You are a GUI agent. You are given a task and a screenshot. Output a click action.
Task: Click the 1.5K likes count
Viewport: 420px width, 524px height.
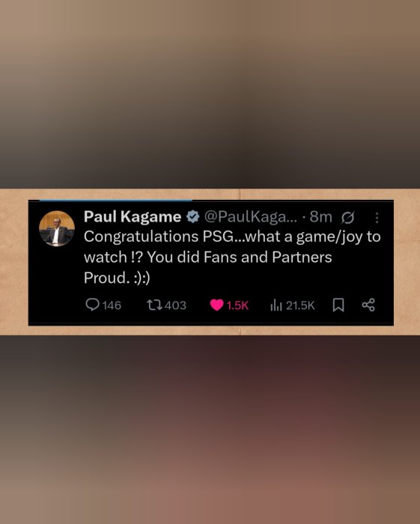point(237,305)
